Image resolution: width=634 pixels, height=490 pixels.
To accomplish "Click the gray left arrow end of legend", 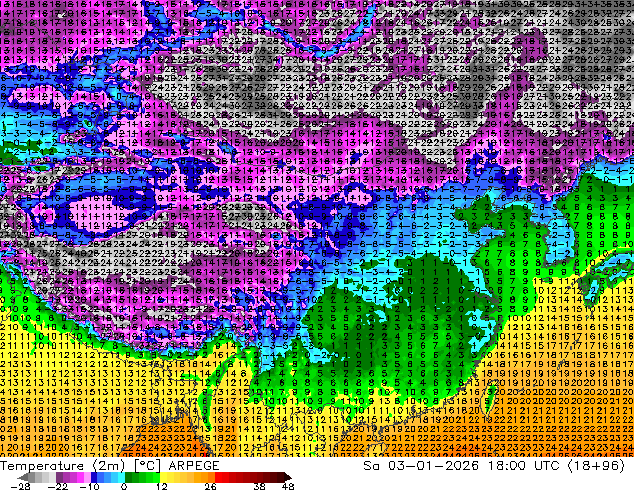I will point(23,477).
